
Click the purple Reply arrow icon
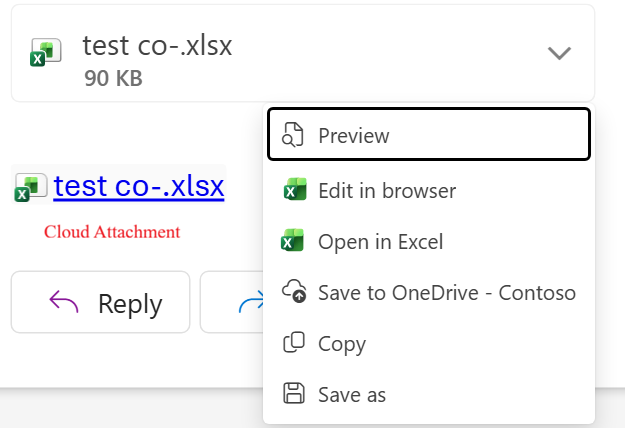[64, 302]
